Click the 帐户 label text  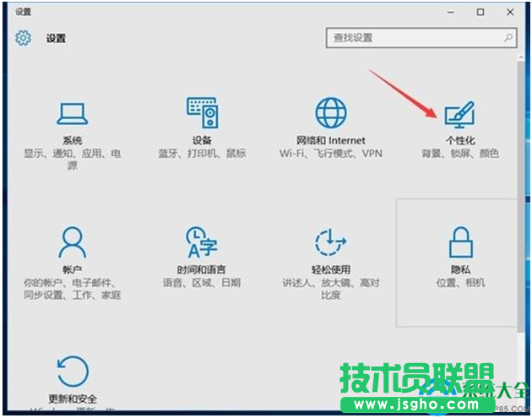click(x=73, y=269)
